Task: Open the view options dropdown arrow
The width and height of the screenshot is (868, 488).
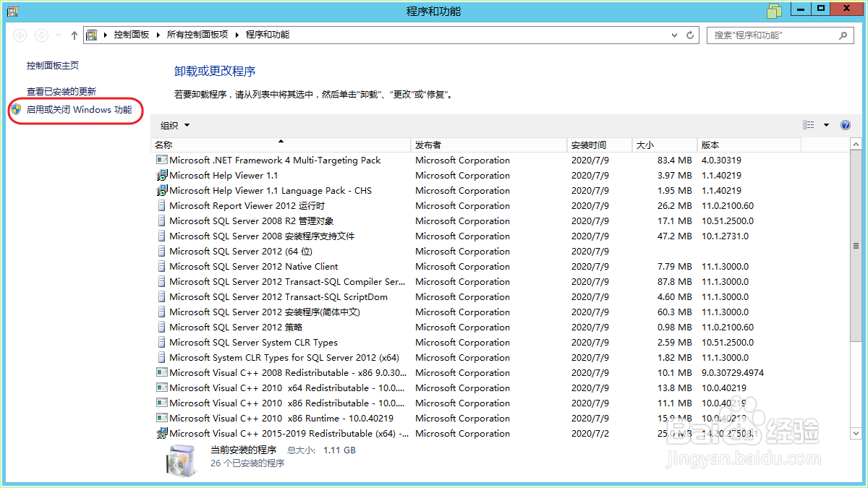Action: 825,124
